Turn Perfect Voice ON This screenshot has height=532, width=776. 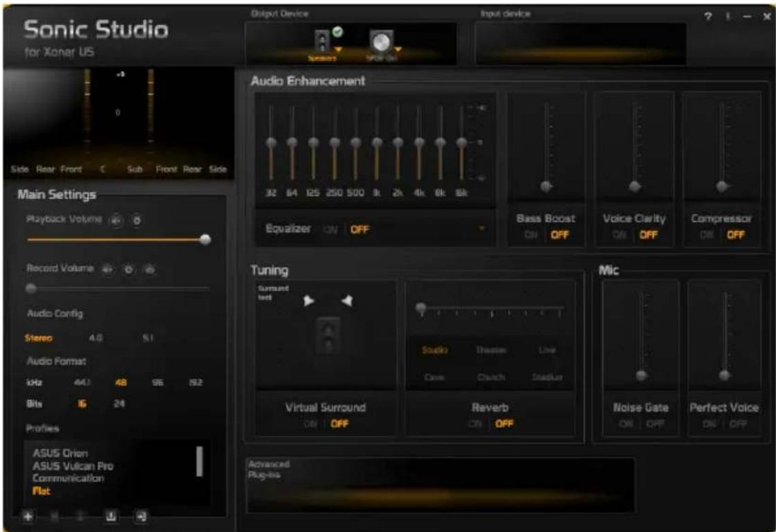(709, 424)
